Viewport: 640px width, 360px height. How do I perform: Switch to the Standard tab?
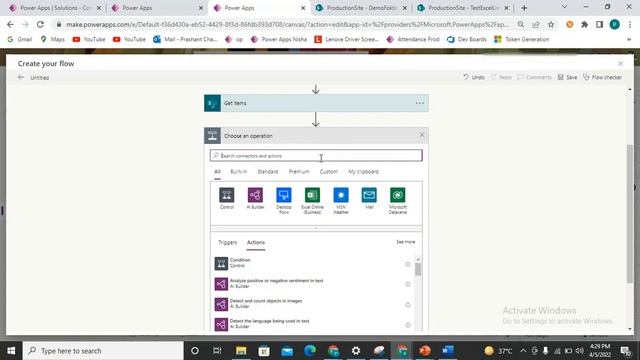click(268, 172)
